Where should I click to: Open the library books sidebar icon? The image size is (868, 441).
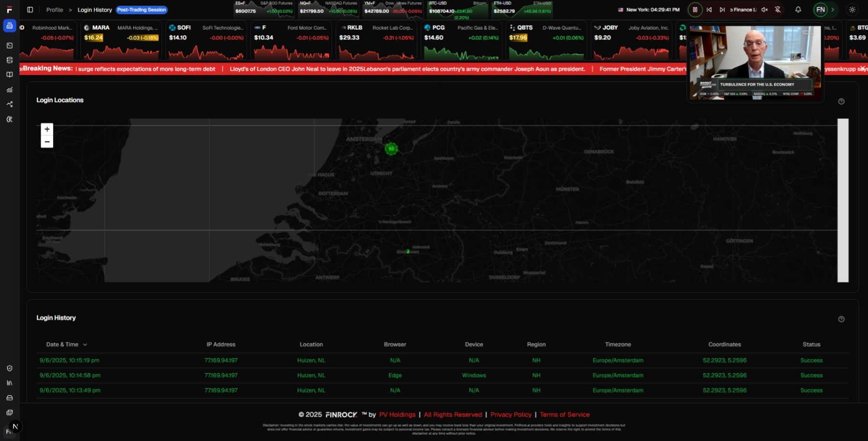pyautogui.click(x=10, y=383)
